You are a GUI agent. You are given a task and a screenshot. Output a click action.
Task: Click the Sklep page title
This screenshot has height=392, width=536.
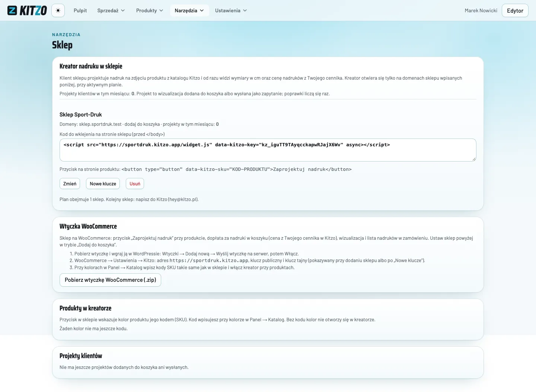coord(62,45)
